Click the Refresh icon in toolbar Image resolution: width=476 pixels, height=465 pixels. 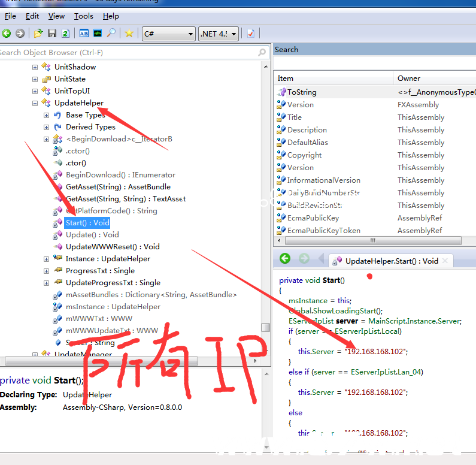tap(65, 34)
